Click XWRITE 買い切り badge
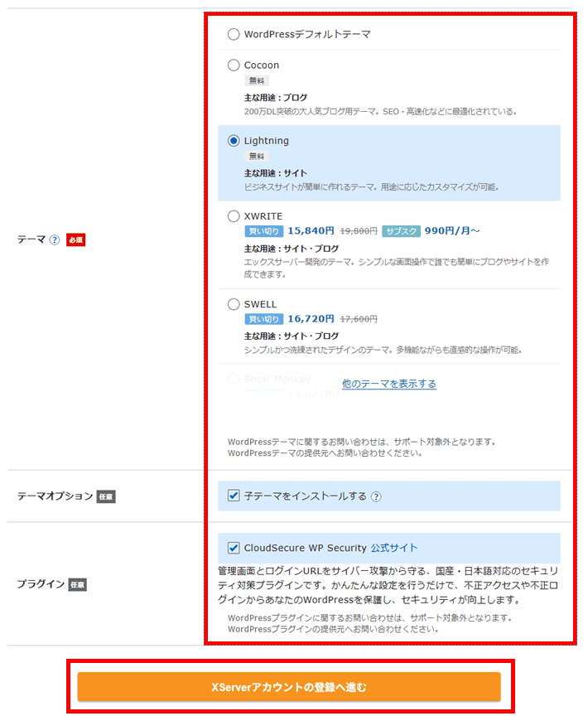 (264, 231)
